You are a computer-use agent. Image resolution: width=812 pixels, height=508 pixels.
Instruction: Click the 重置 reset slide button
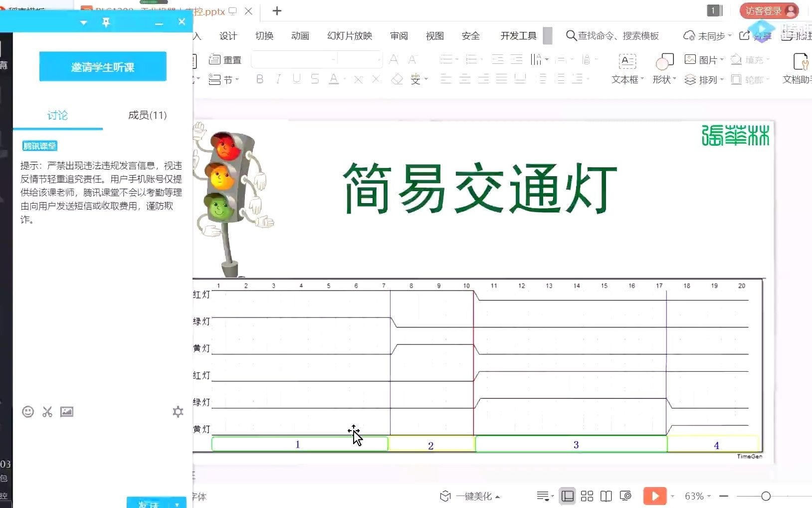[225, 60]
